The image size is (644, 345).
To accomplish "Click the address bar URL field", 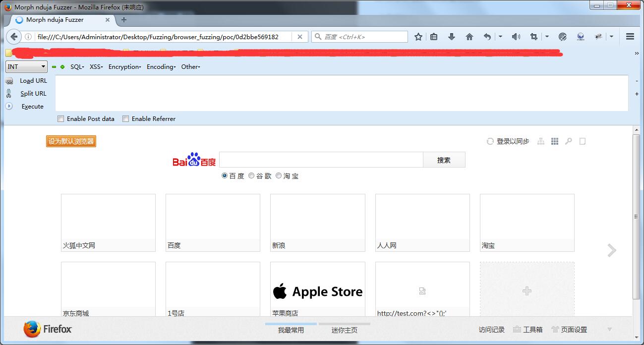I will (163, 37).
